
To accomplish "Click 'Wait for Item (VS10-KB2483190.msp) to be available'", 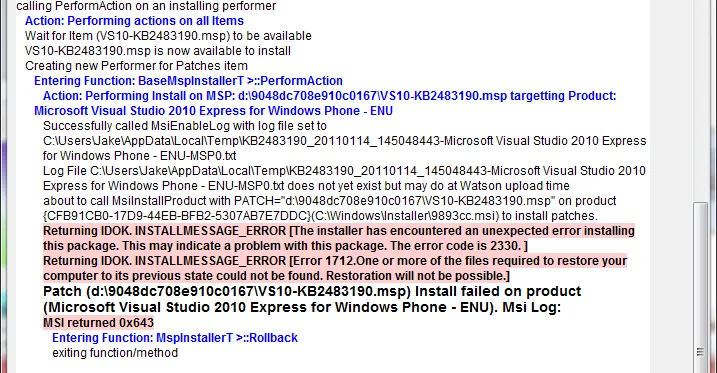I will pyautogui.click(x=168, y=36).
